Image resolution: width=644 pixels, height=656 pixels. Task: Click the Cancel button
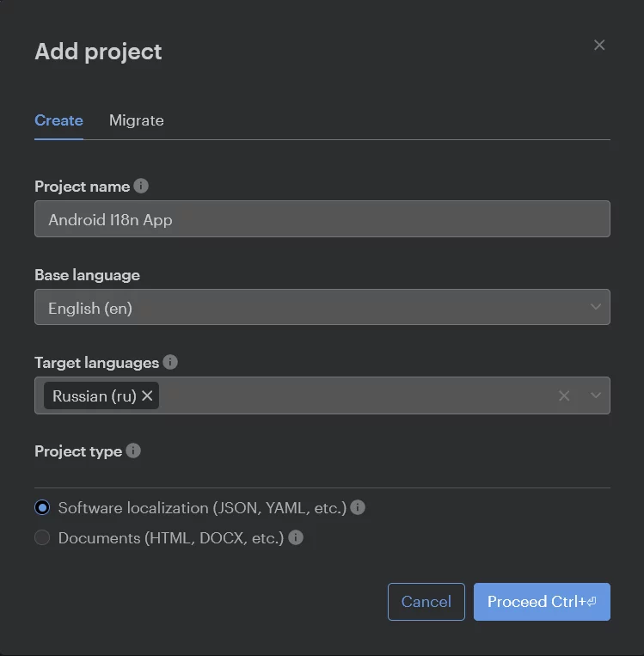coord(426,602)
